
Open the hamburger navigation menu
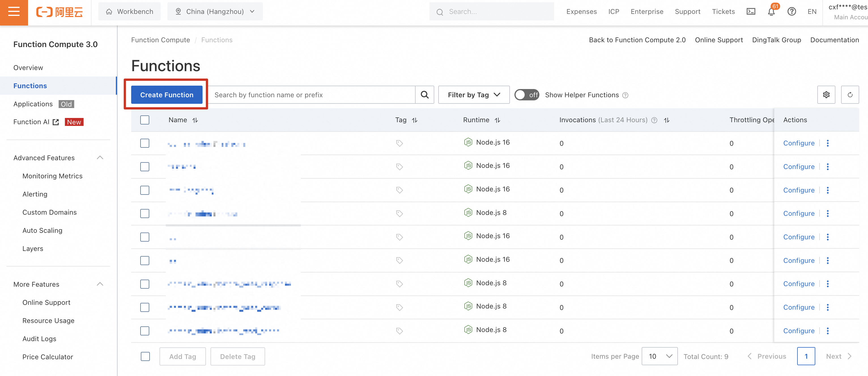pyautogui.click(x=14, y=12)
